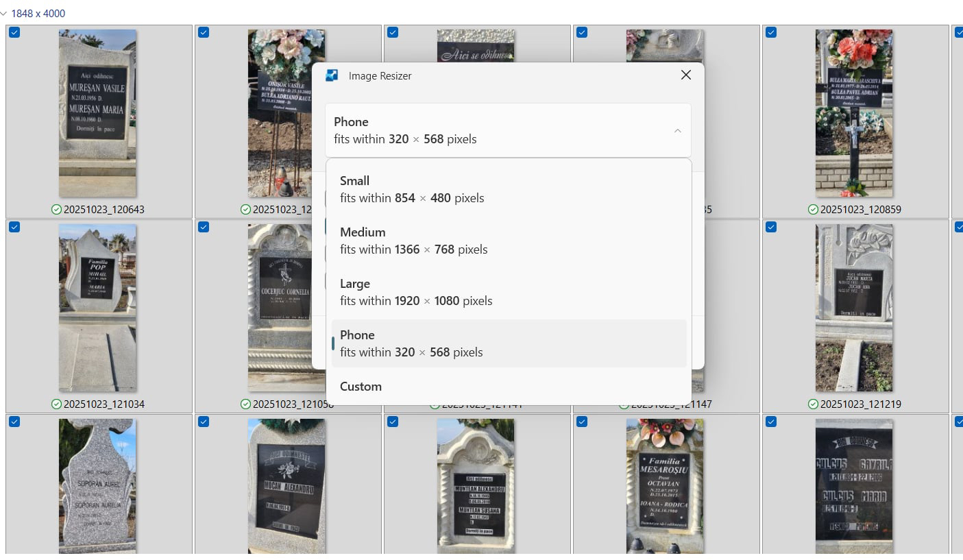Viewport: 963px width, 560px height.
Task: Select the Muntean Alexandru gravestone thumbnail
Action: (476, 485)
